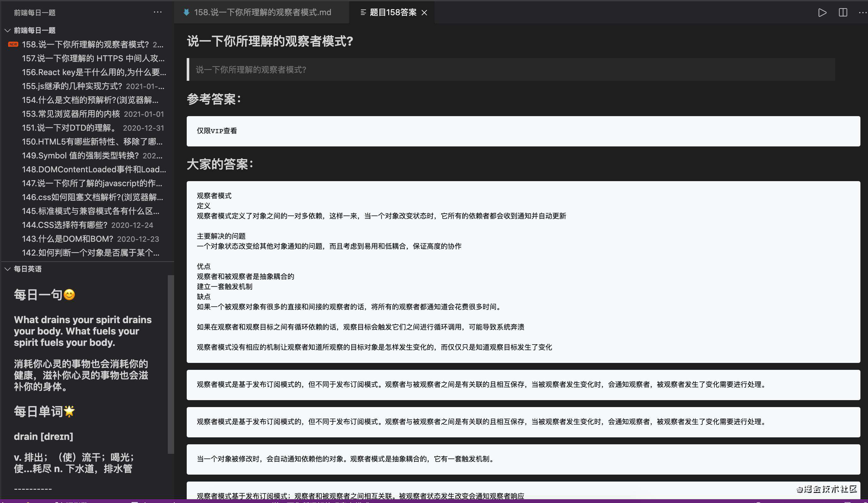Open question 147 about javascript的作用域

point(87,183)
